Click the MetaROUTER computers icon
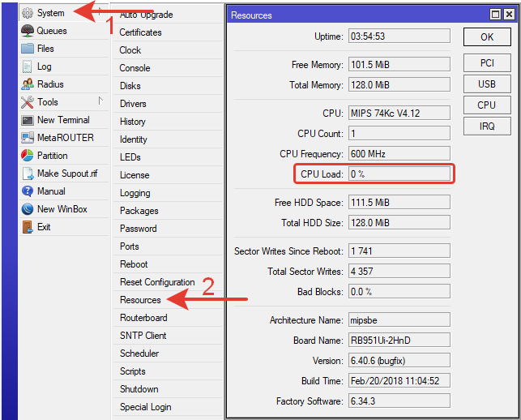The width and height of the screenshot is (521, 420). 28,138
